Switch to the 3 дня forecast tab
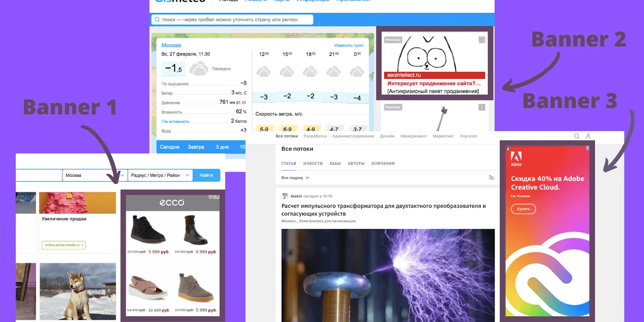644x322 pixels. [222, 147]
